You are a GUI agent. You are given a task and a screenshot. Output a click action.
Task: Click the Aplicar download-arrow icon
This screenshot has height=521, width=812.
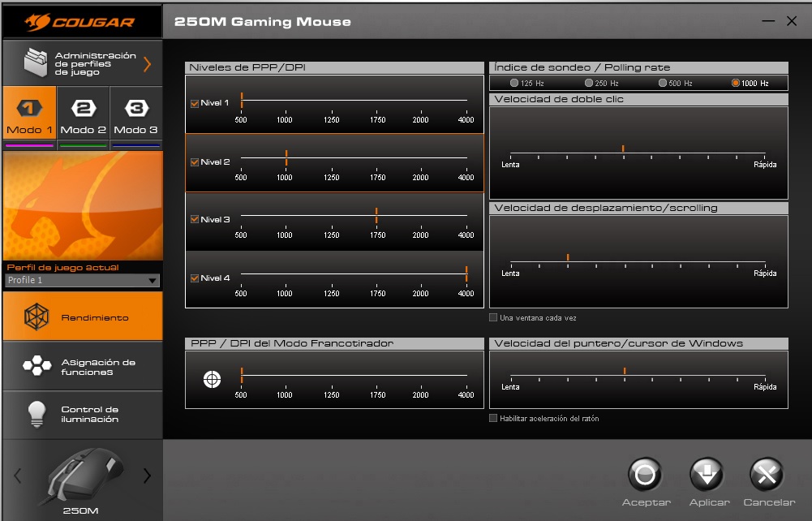[707, 476]
